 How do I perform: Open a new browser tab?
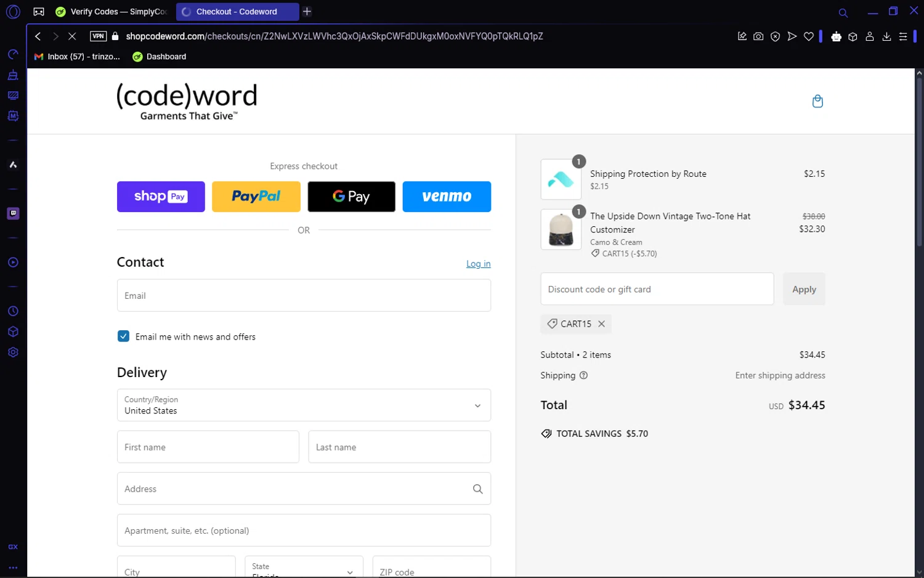(x=307, y=12)
